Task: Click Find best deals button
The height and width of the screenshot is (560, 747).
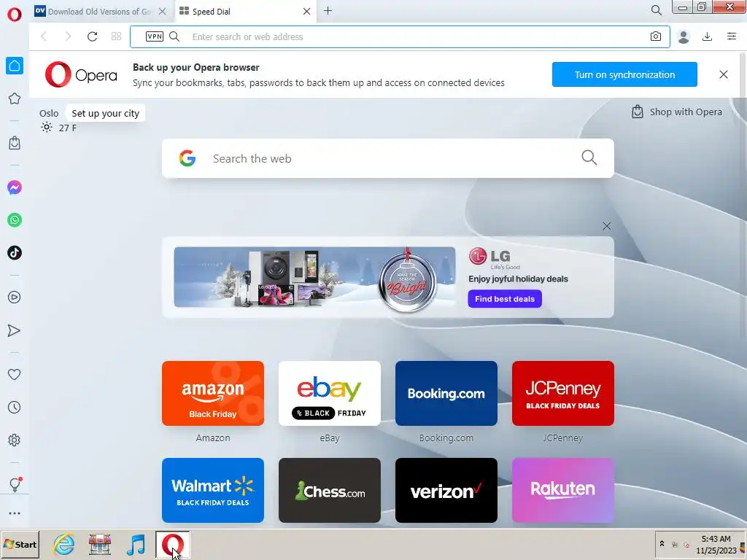Action: [x=505, y=298]
